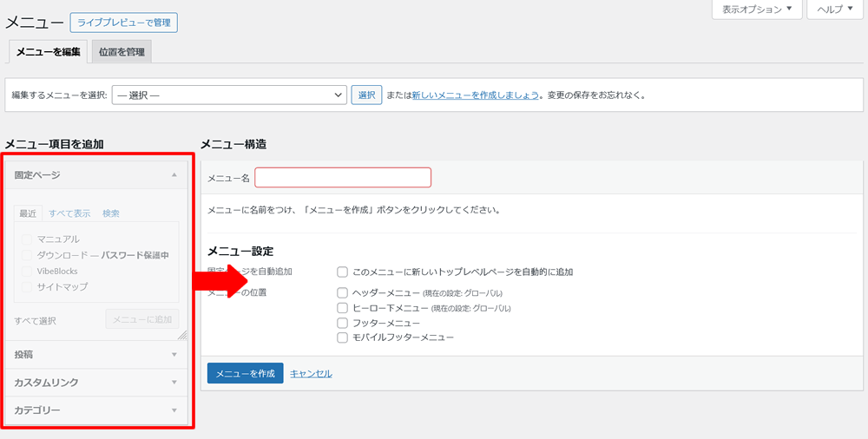Switch to the すべて表示 tab
The image size is (868, 439).
[x=69, y=213]
